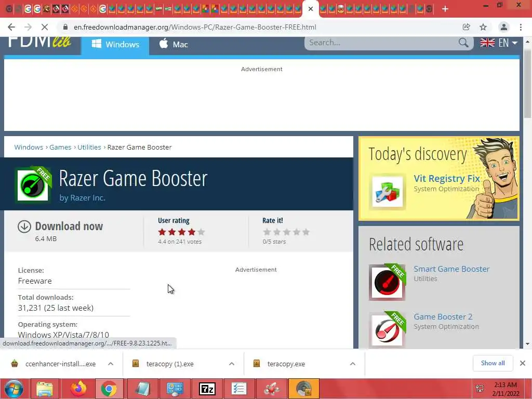Rate it one star
This screenshot has height=399, width=532.
coord(267,232)
